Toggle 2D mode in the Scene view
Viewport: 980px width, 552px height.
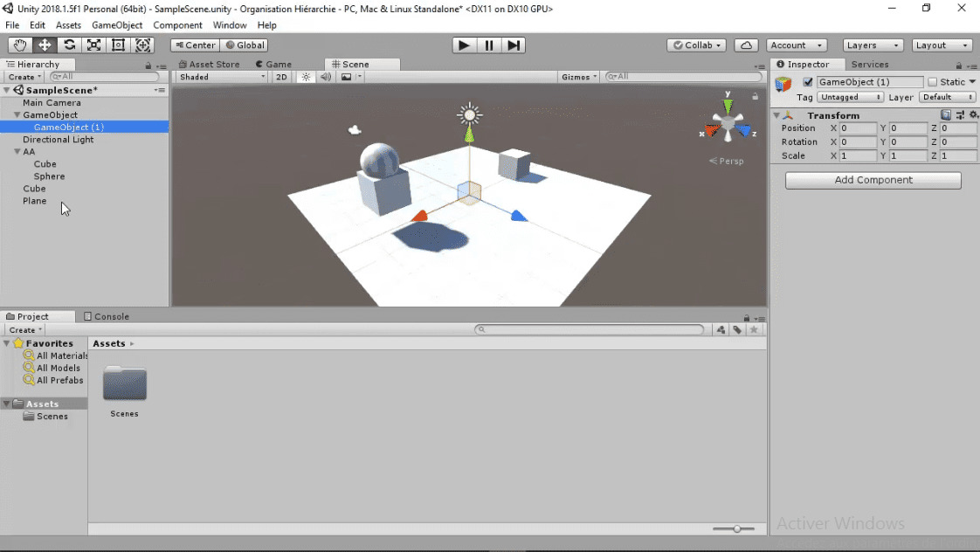tap(280, 76)
